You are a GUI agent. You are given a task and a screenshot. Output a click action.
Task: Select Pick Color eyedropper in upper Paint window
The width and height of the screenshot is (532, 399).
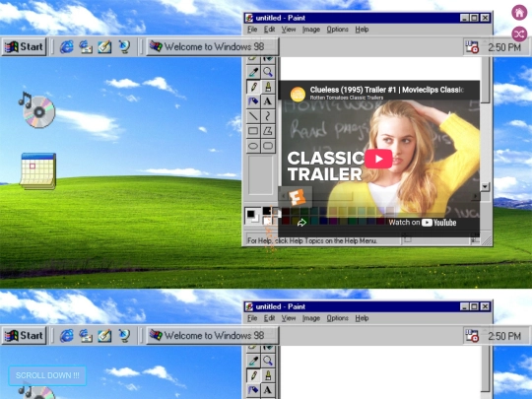click(x=253, y=72)
